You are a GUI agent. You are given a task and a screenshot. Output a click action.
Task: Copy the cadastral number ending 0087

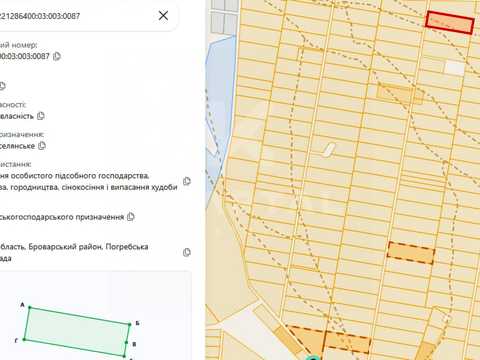(x=57, y=56)
